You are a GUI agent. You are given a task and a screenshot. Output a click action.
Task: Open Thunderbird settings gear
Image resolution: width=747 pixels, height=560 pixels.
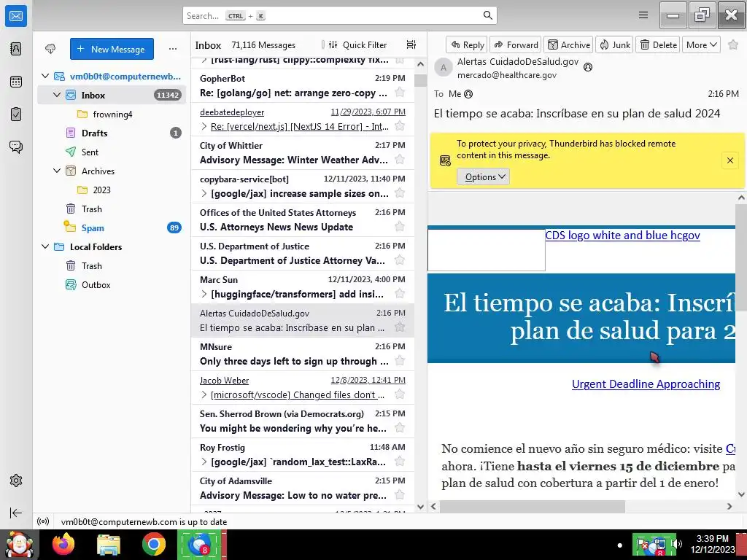16,481
